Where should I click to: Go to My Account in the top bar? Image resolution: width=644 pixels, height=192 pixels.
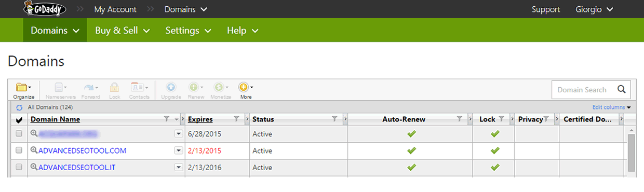(x=115, y=9)
